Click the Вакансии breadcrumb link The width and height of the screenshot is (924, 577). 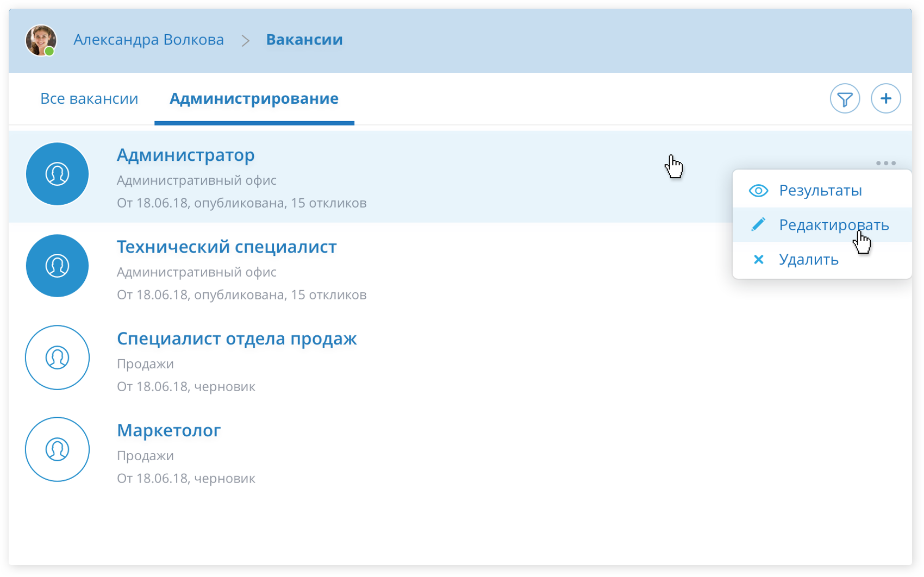[304, 40]
